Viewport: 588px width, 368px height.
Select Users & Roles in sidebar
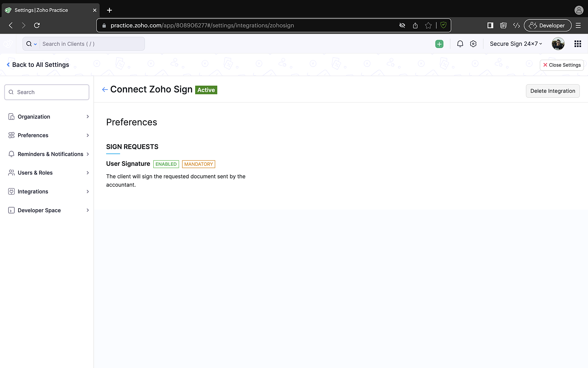[49, 173]
